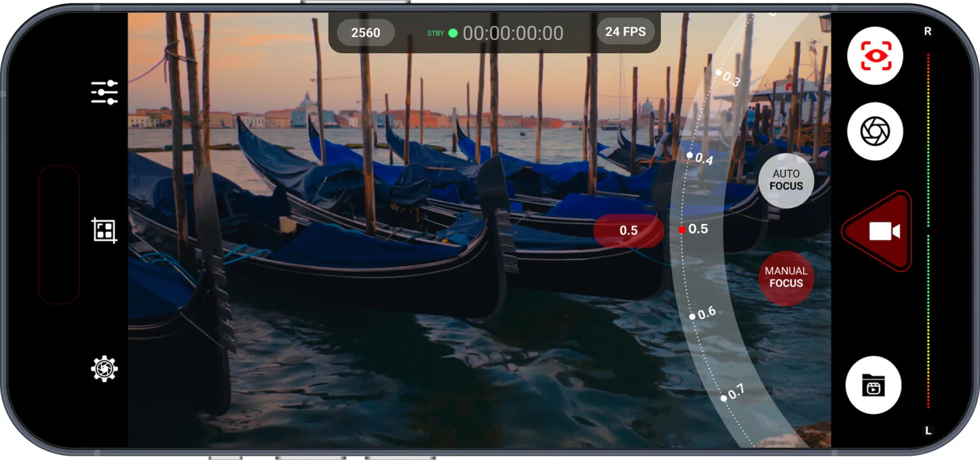This screenshot has height=460, width=980.
Task: Tap the green STBY status indicator
Action: (452, 33)
